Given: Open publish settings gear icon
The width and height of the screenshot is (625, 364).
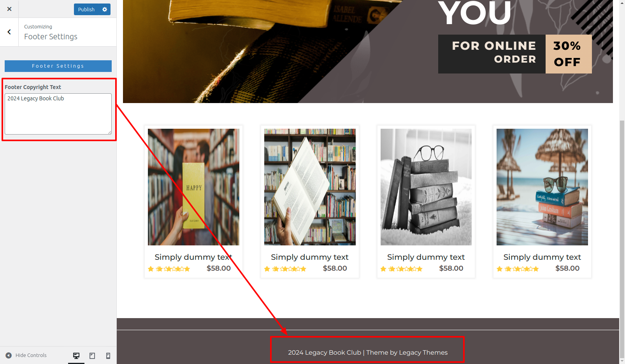Looking at the screenshot, I should [x=105, y=9].
